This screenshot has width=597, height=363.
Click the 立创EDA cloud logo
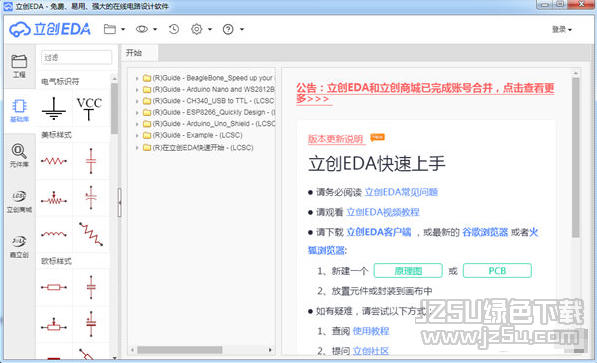[50, 29]
